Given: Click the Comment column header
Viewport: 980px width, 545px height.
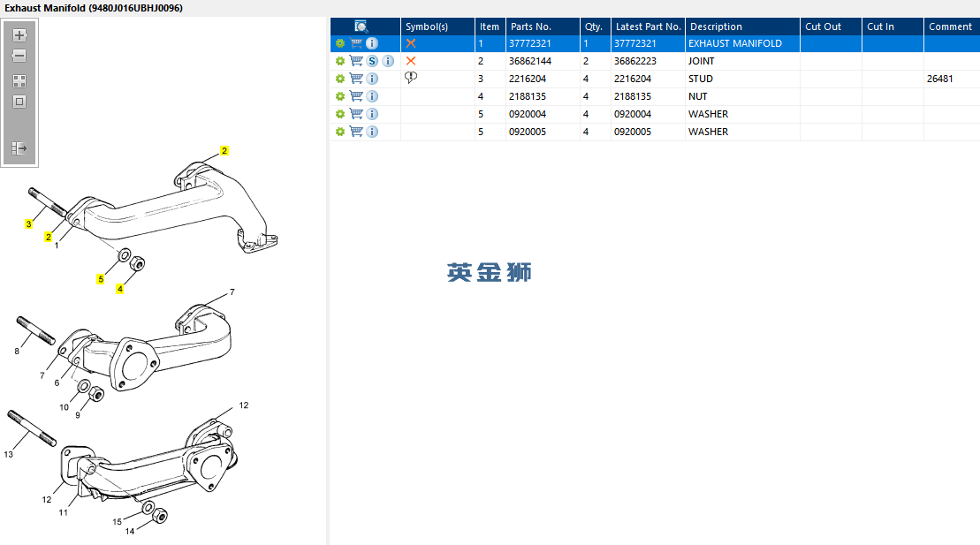Looking at the screenshot, I should point(951,26).
